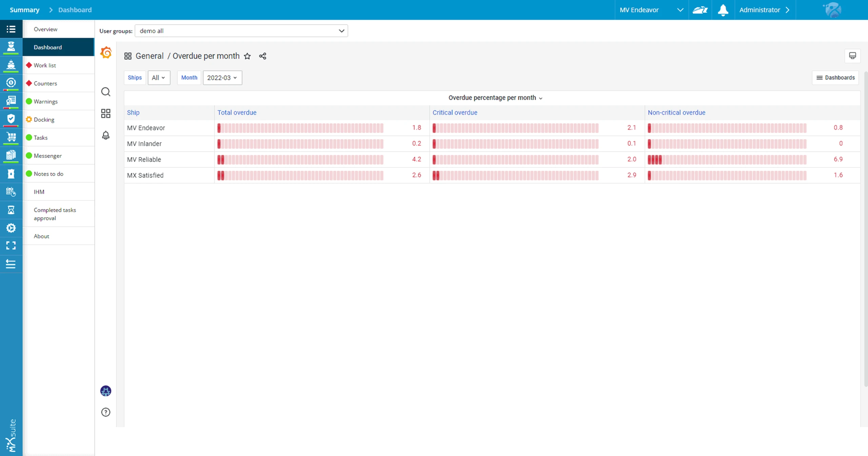Select the crew management icon in the sidebar
Screen dimensions: 868x456
tap(11, 47)
